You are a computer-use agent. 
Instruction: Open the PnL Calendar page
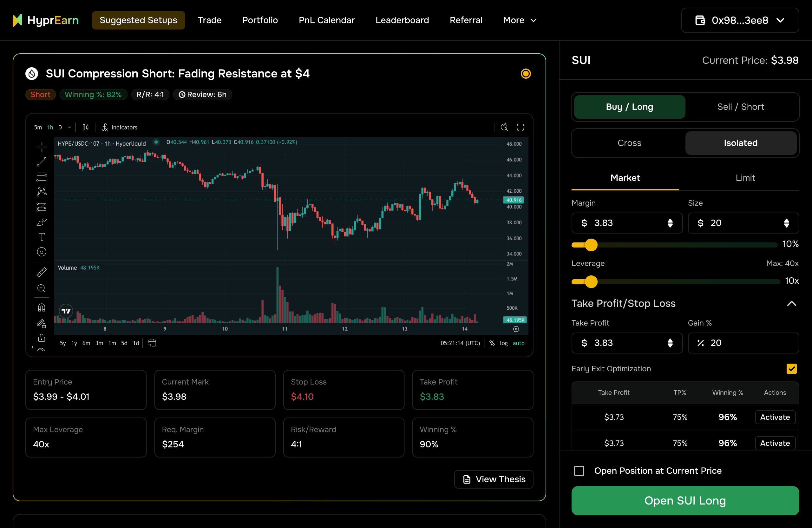click(326, 21)
